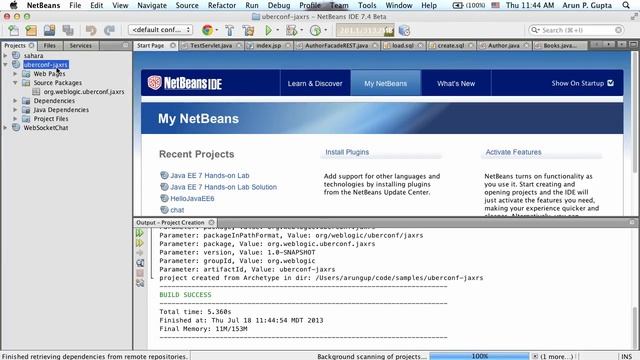Open the create.sql editor tab

(x=451, y=45)
